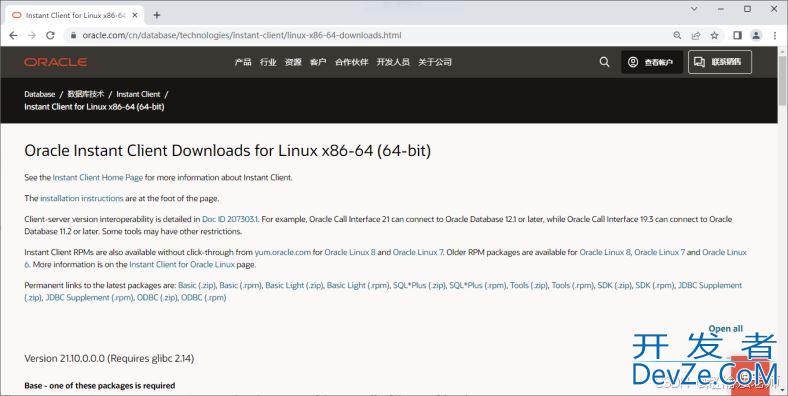The height and width of the screenshot is (396, 788).
Task: Download Basic Light (.rpm) link
Action: (358, 285)
